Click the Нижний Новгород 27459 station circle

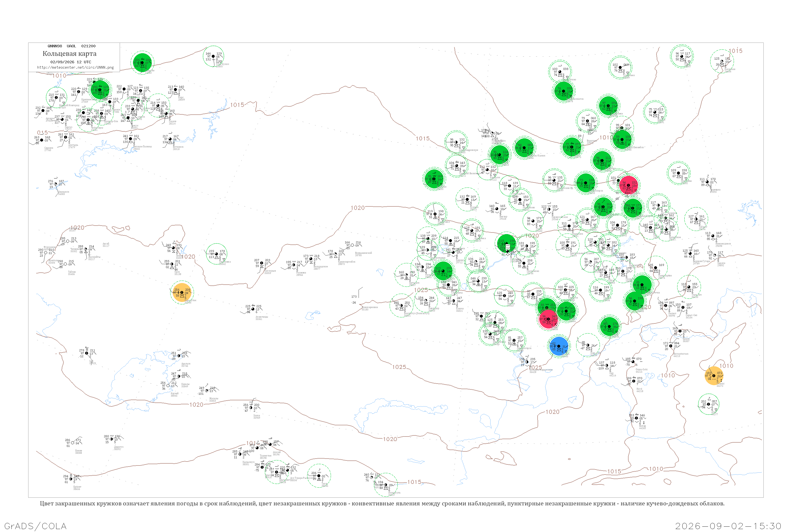(x=56, y=97)
